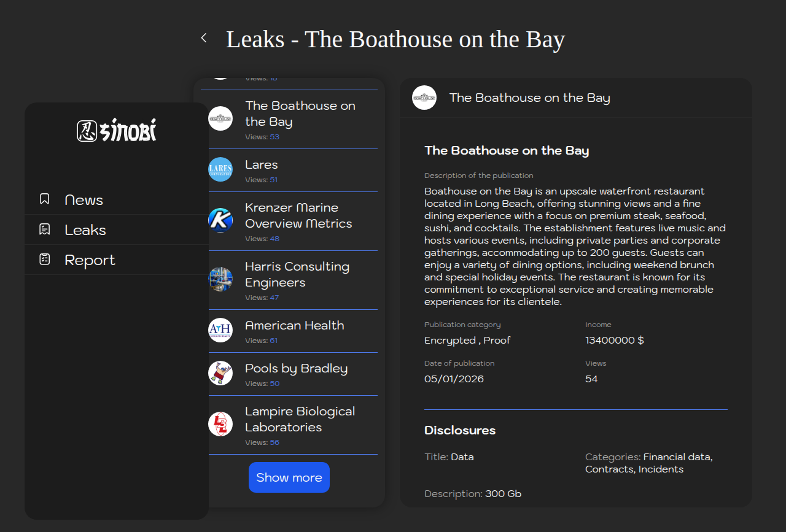
Task: Click the Disclosures section heading
Action: tap(460, 430)
